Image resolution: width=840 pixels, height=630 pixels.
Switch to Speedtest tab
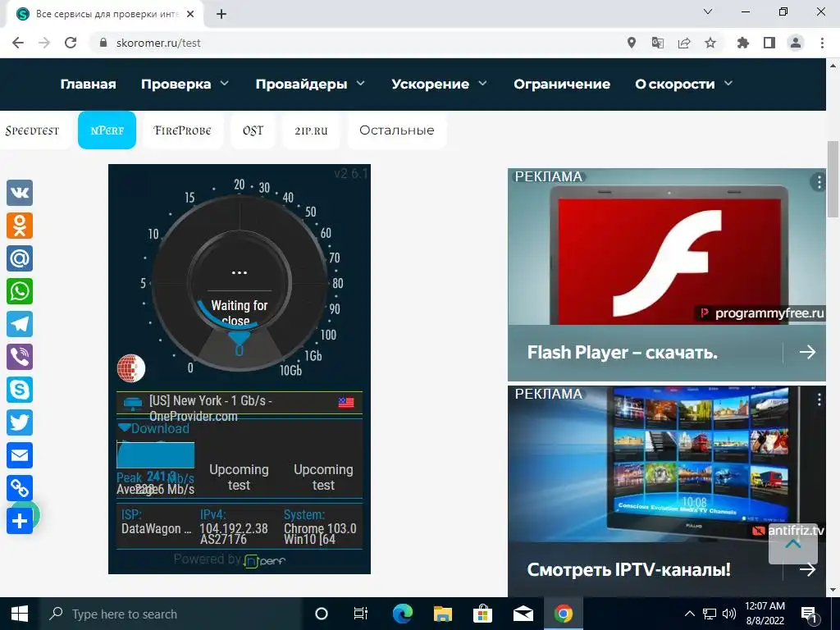point(32,130)
